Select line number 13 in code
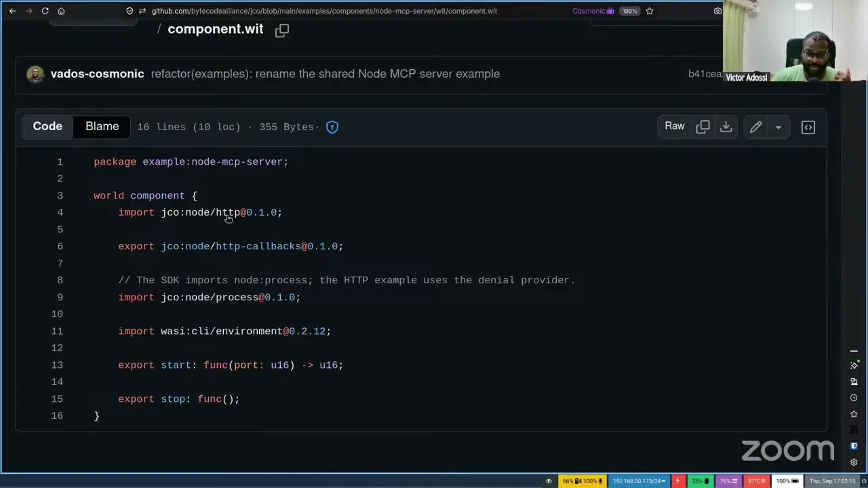 point(57,365)
